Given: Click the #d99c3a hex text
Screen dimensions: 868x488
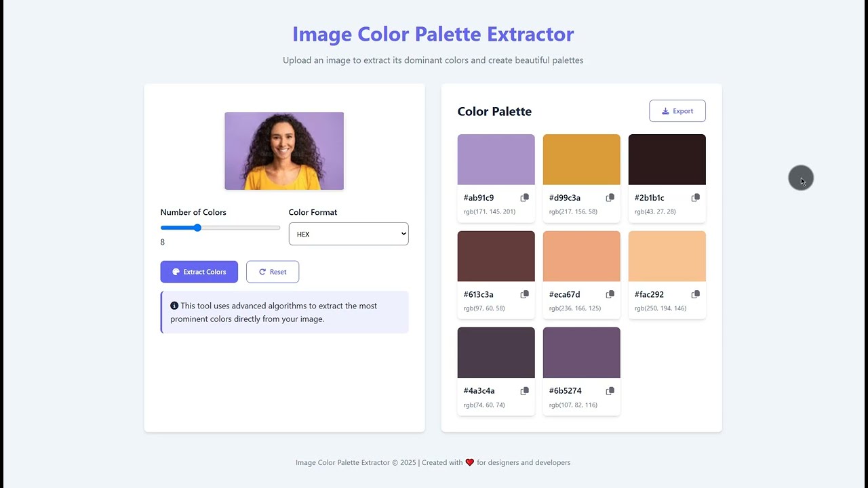Looking at the screenshot, I should (x=565, y=198).
